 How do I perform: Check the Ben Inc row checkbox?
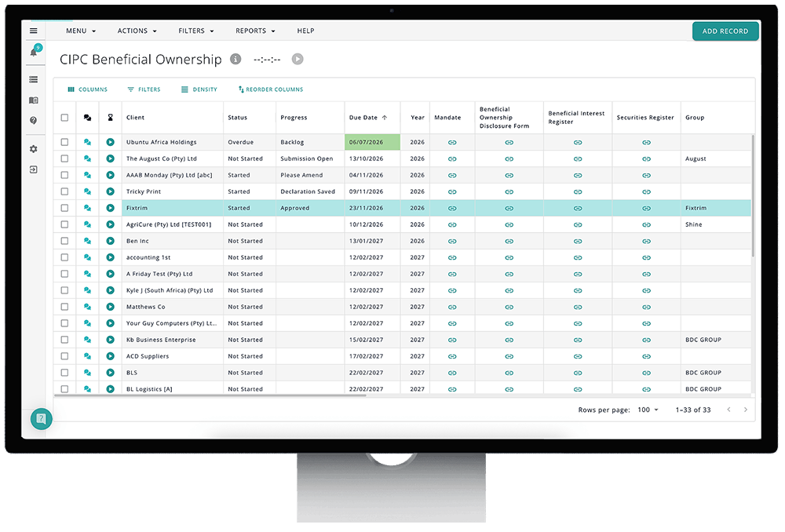point(64,241)
